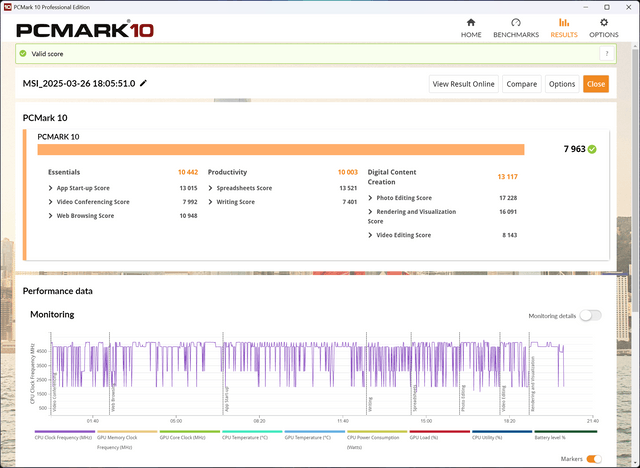The image size is (640, 468).
Task: Toggle GPU Temperature legend series
Action: click(315, 435)
